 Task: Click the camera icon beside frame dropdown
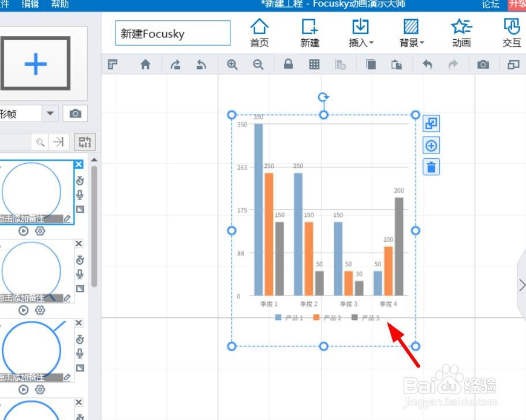point(75,113)
